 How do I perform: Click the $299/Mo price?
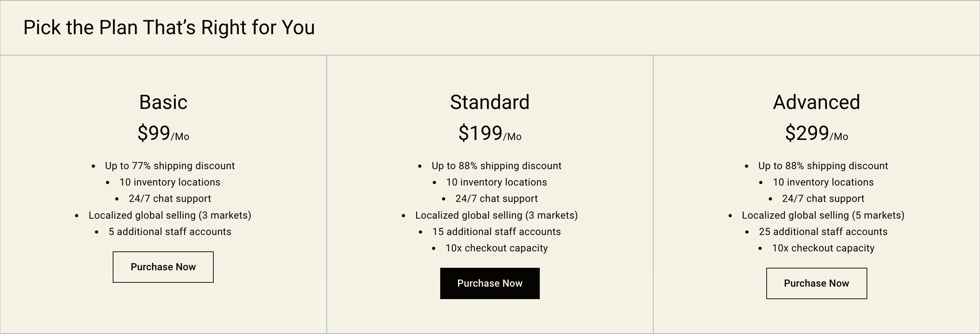[816, 133]
